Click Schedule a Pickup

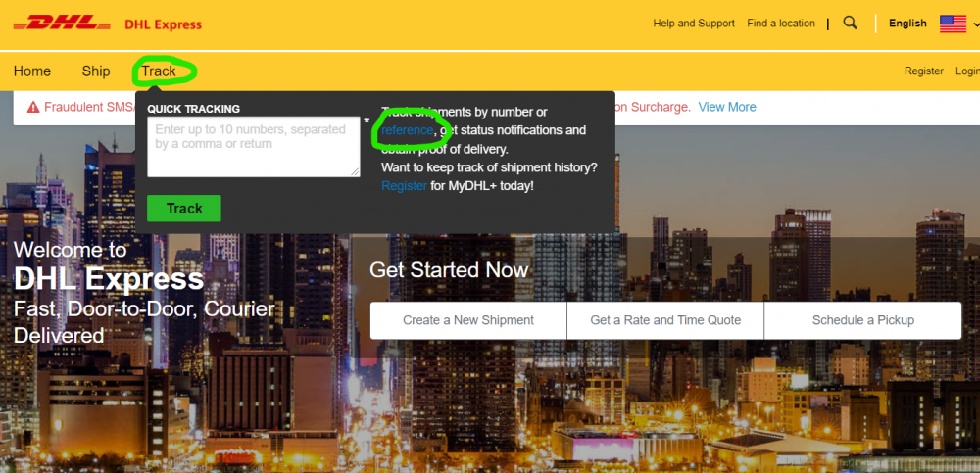[863, 320]
